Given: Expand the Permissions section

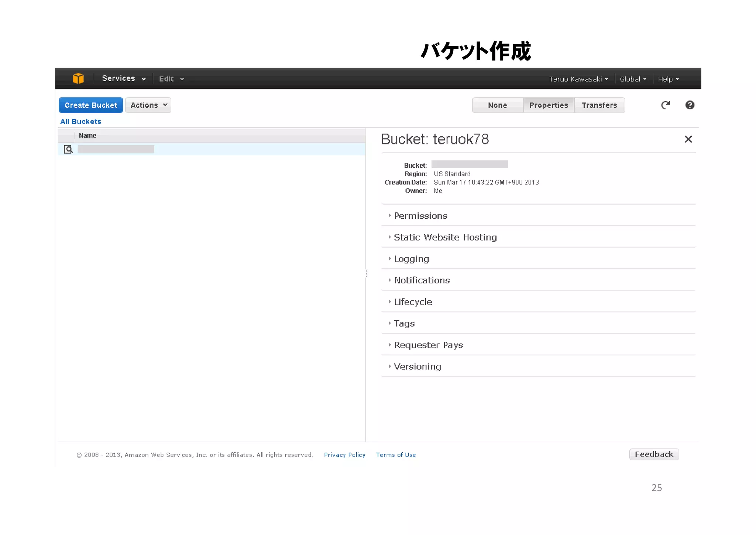Looking at the screenshot, I should 538,216.
